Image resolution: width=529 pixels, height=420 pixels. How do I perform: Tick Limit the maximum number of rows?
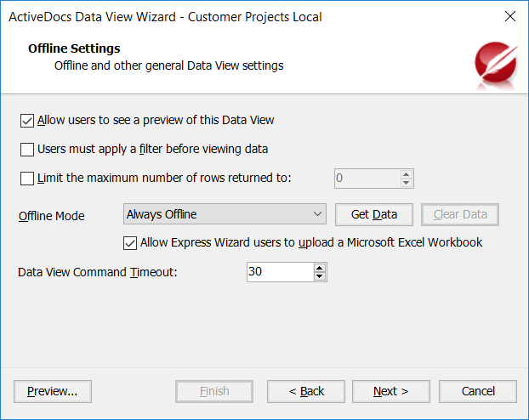click(27, 179)
